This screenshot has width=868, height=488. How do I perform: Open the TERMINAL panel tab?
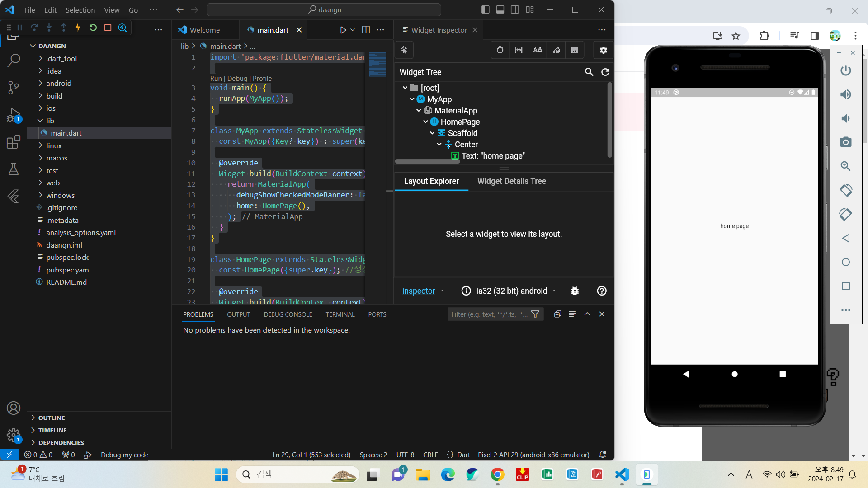340,314
